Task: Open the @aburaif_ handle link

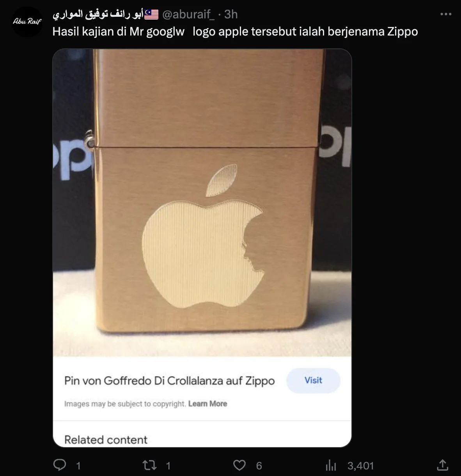Action: (188, 14)
